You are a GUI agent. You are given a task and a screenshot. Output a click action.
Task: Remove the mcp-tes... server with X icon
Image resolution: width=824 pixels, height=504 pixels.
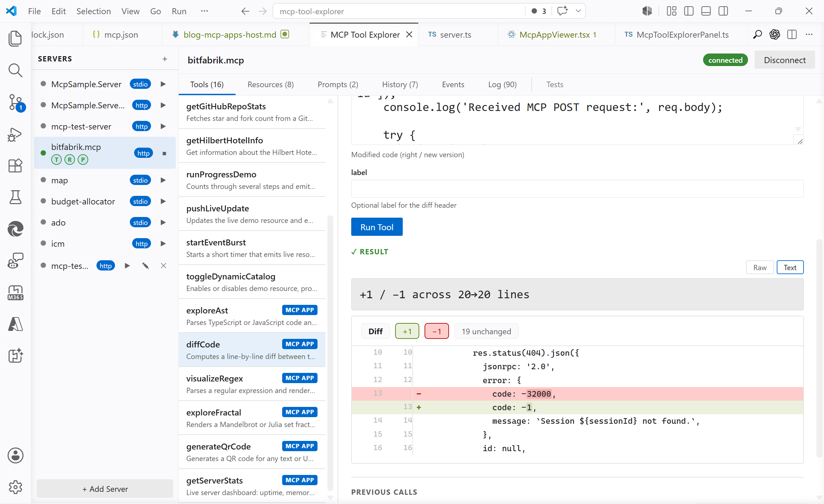click(x=164, y=266)
